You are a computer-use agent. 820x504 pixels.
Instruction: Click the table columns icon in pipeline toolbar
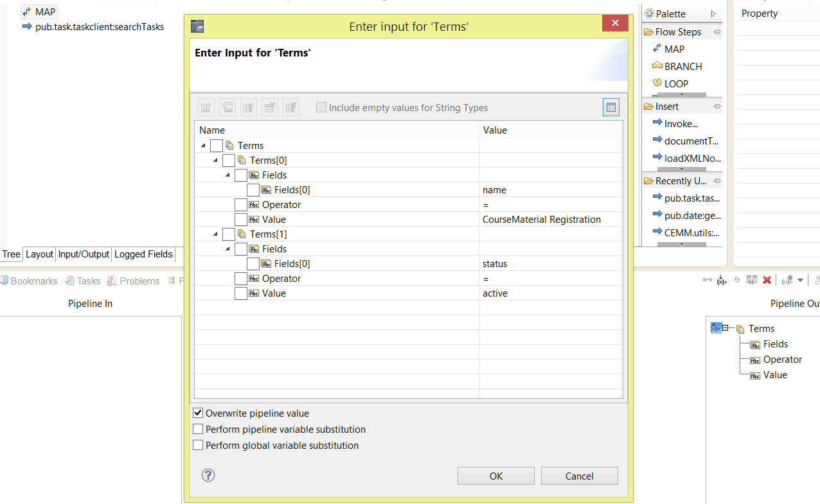(751, 280)
